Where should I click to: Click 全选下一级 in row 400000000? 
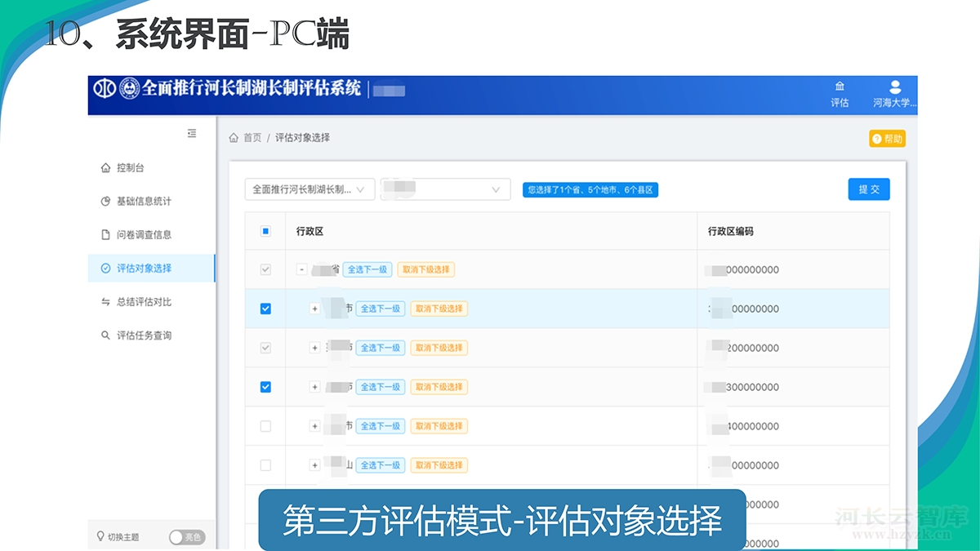[x=381, y=426]
